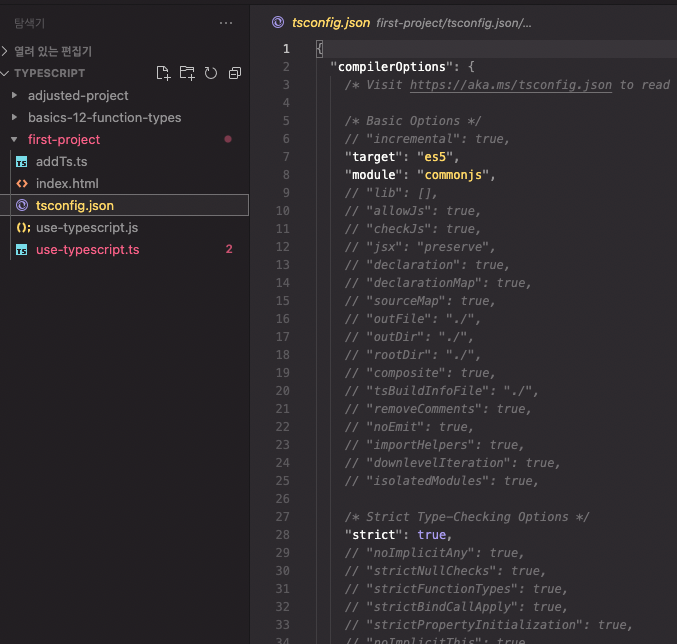Image resolution: width=677 pixels, height=644 pixels.
Task: Click the Strict Type-Checking Options comment
Action: 467,517
